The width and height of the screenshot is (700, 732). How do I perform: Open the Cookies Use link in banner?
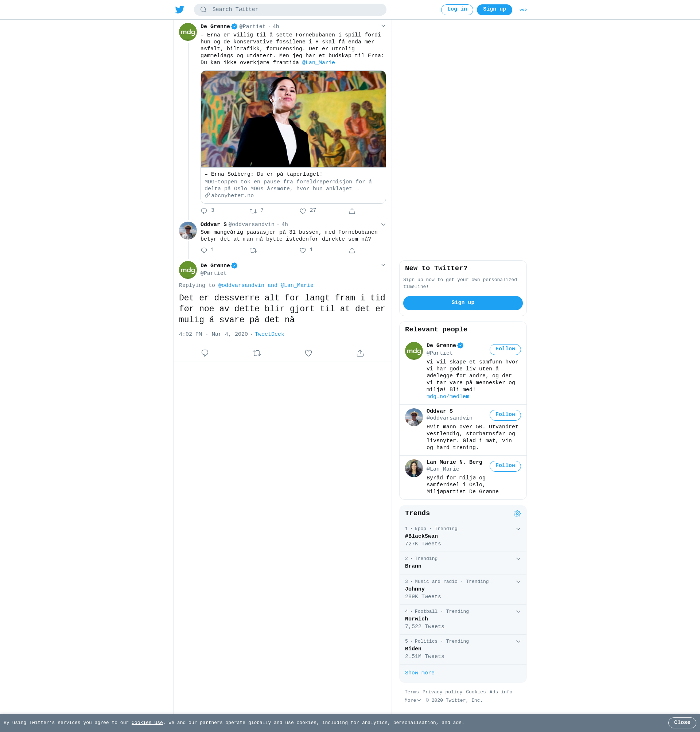point(147,723)
